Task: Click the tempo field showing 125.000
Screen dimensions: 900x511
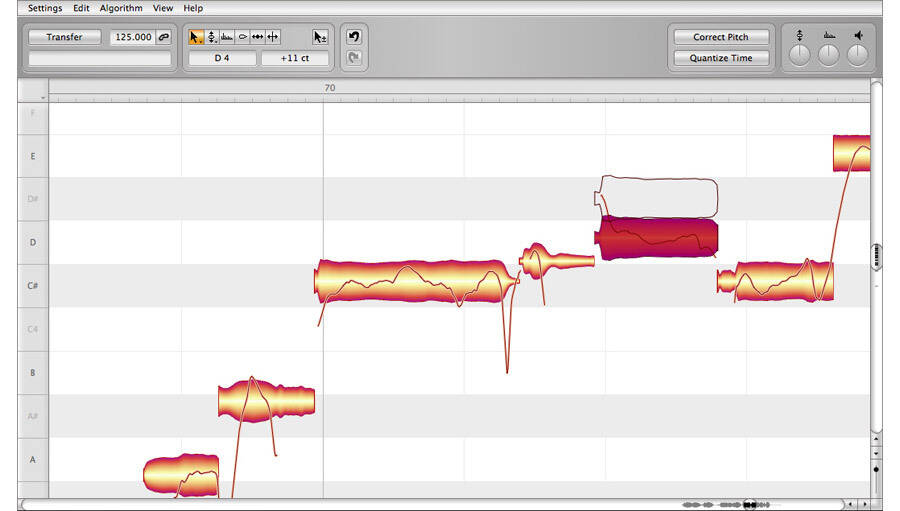Action: pos(133,37)
